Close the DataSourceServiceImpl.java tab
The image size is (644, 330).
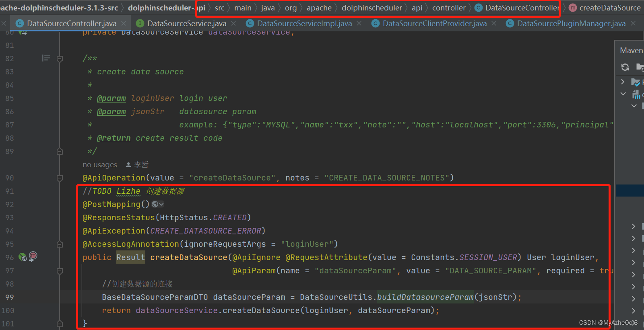tap(359, 23)
